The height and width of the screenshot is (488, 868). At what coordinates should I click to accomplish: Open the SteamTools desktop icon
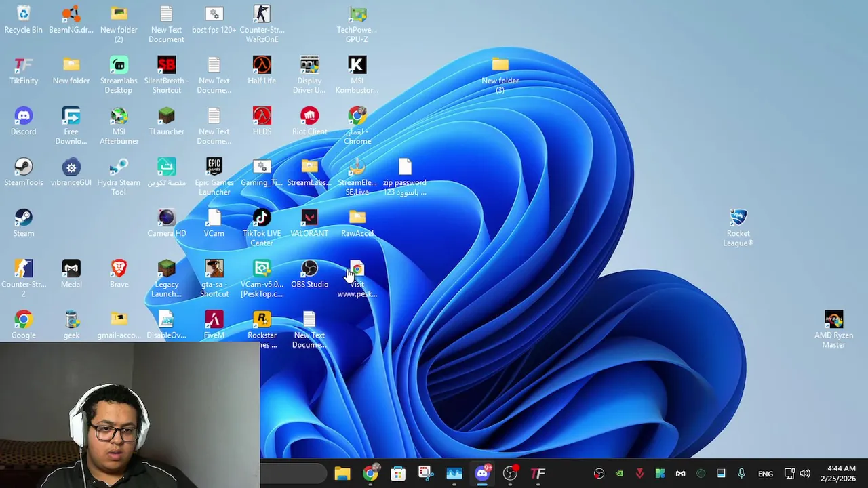(x=24, y=172)
